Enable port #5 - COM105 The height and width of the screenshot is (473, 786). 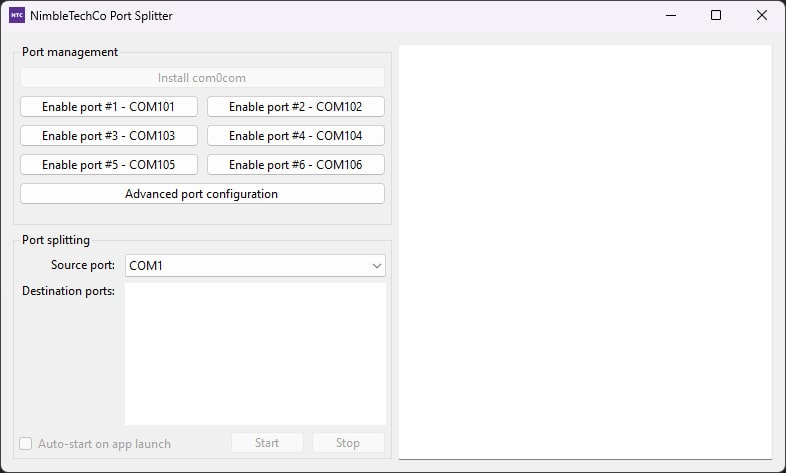coord(109,165)
